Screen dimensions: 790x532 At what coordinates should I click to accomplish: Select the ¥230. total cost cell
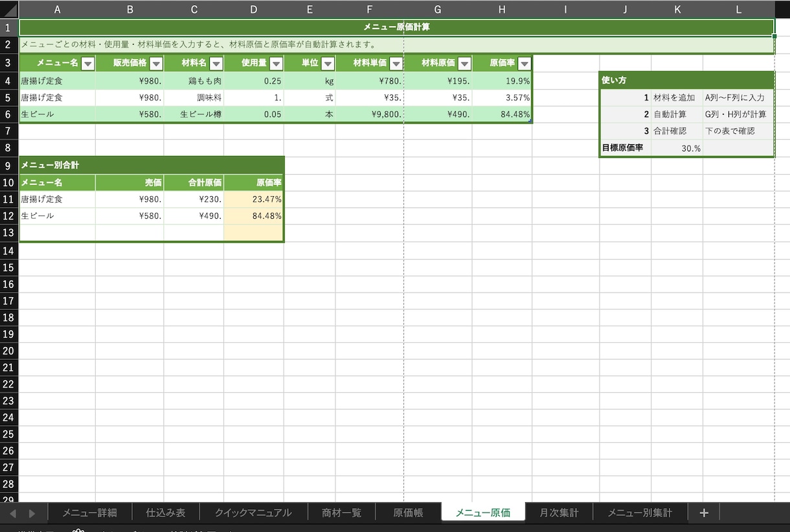(x=194, y=199)
